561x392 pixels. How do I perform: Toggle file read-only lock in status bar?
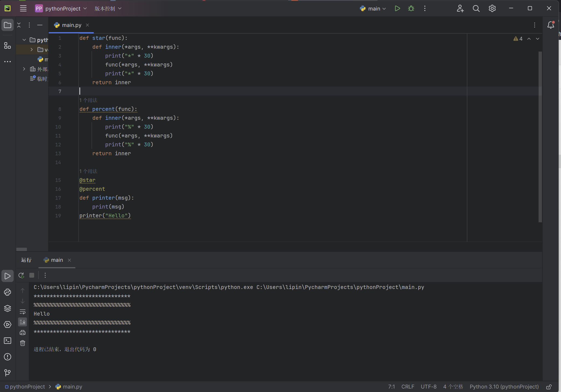click(x=549, y=387)
